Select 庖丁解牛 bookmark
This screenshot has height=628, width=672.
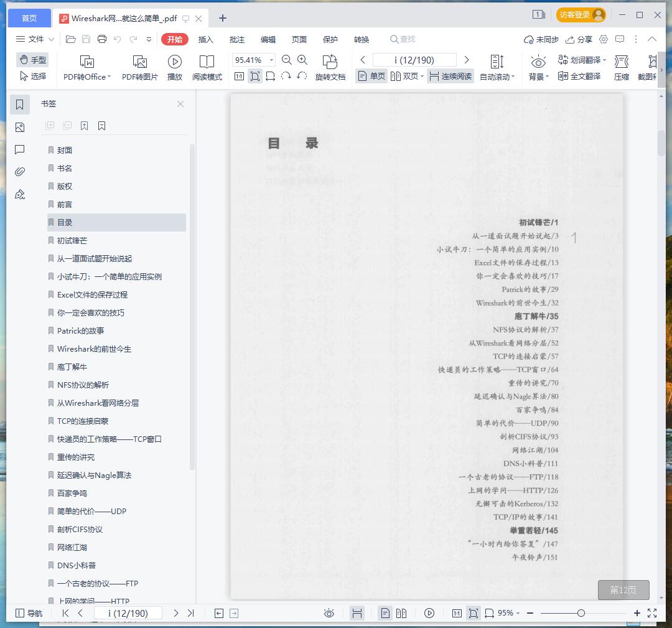coord(72,367)
